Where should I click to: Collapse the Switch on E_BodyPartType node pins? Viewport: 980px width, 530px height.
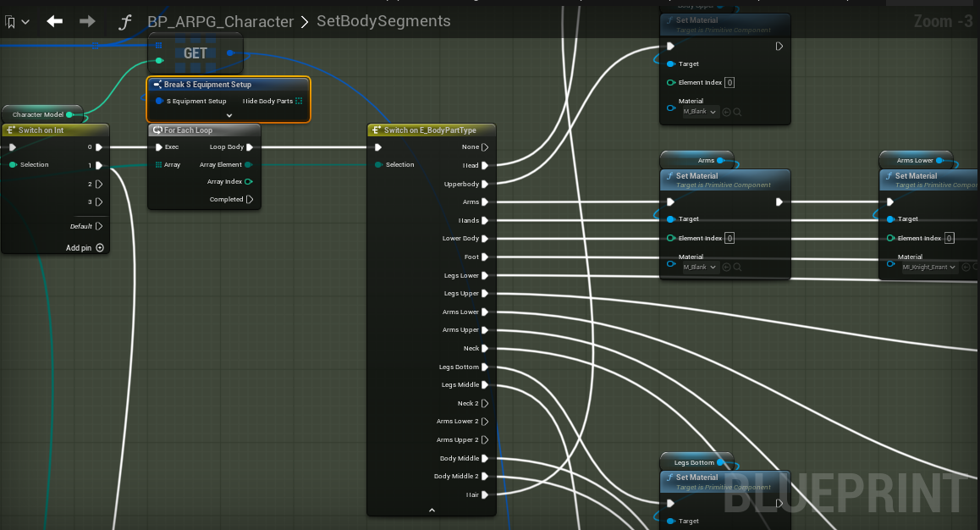tap(432, 510)
